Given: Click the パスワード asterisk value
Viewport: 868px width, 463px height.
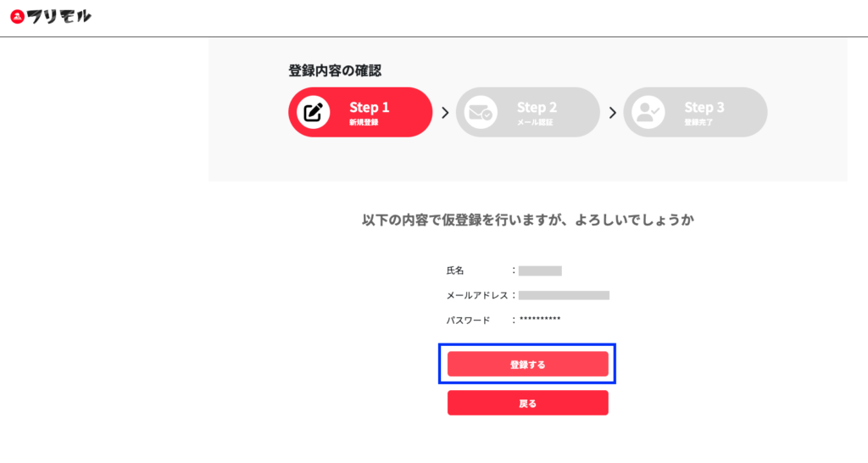Looking at the screenshot, I should [x=540, y=320].
